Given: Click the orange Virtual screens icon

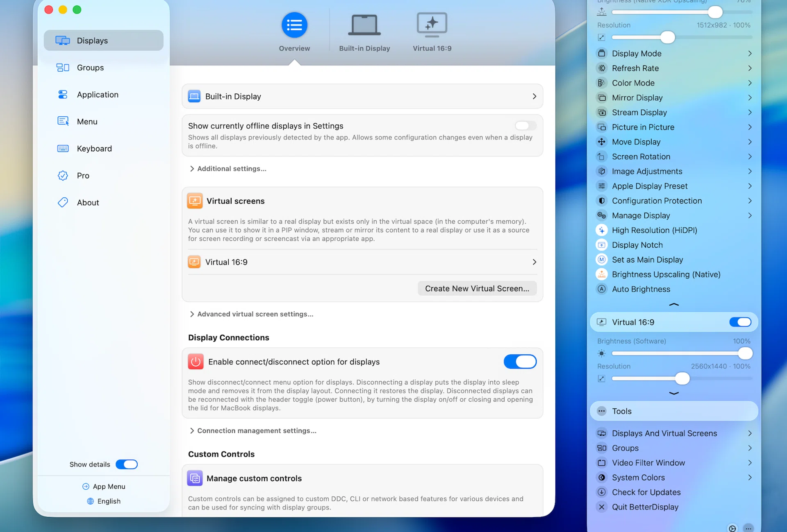Looking at the screenshot, I should click(x=195, y=201).
